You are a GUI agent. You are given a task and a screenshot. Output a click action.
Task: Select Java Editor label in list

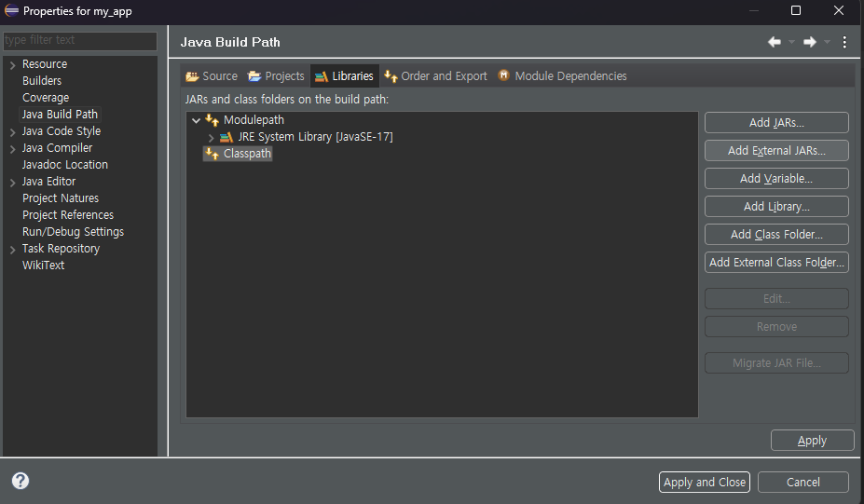(49, 182)
